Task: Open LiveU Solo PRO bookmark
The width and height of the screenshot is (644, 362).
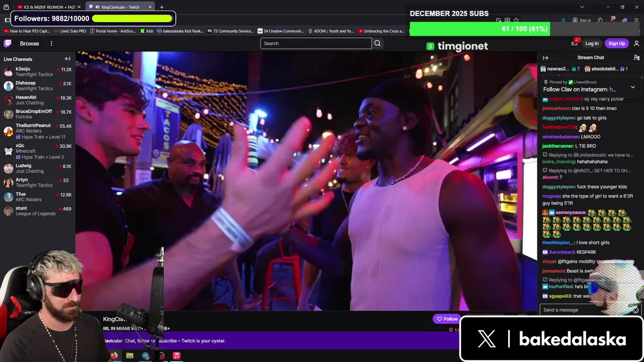Action: tap(70, 31)
